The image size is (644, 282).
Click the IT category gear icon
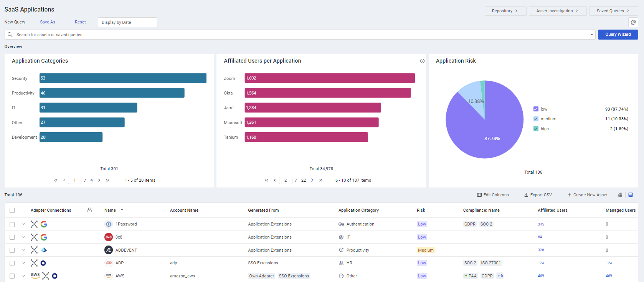341,237
